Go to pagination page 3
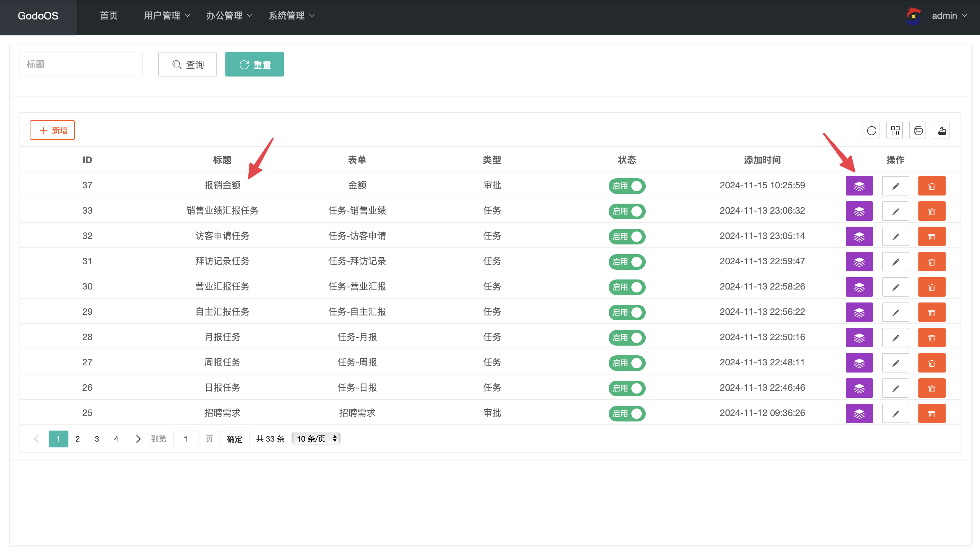The width and height of the screenshot is (980, 557). point(97,439)
